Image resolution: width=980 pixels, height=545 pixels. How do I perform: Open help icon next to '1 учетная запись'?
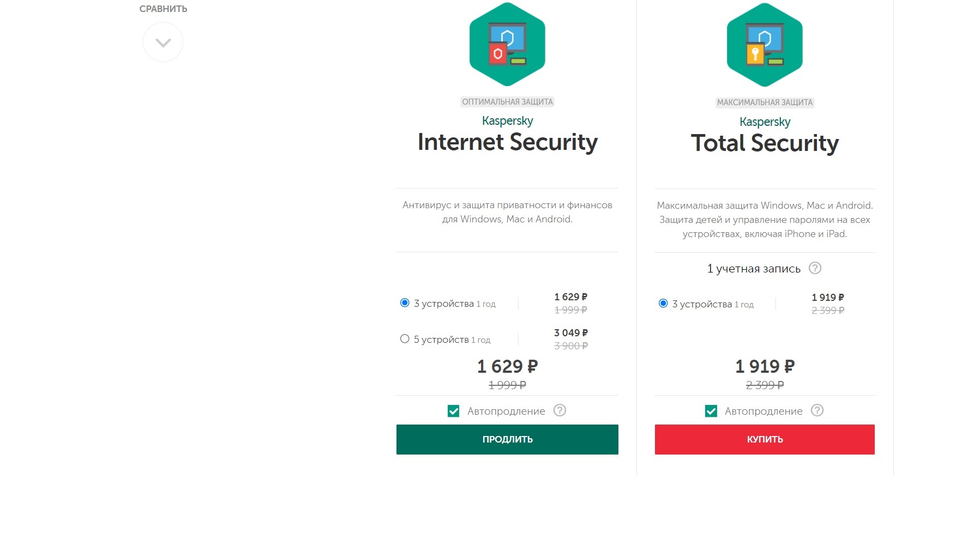coord(815,268)
